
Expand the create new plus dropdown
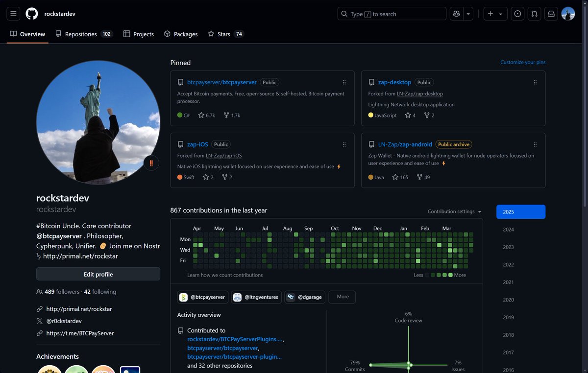495,14
